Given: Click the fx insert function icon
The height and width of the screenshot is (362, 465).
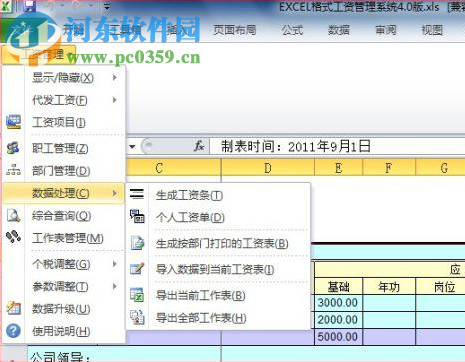Looking at the screenshot, I should 199,146.
